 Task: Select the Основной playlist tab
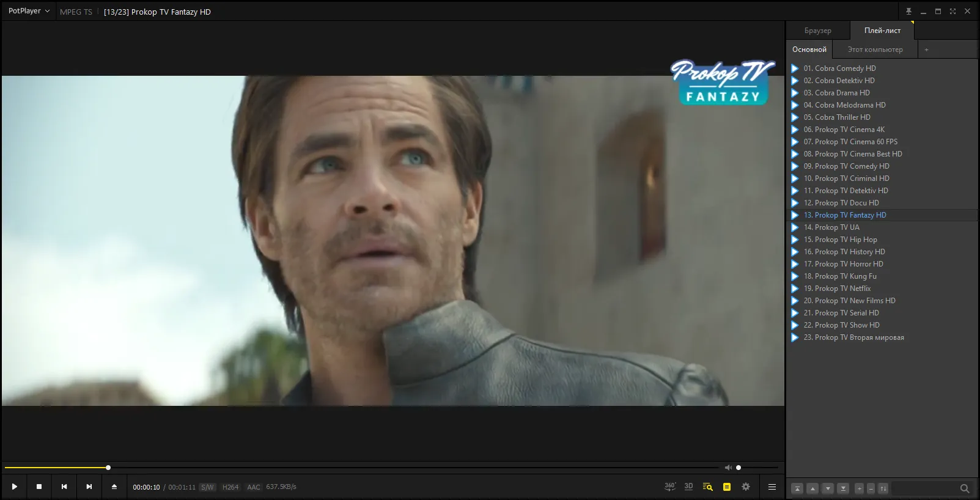[809, 50]
